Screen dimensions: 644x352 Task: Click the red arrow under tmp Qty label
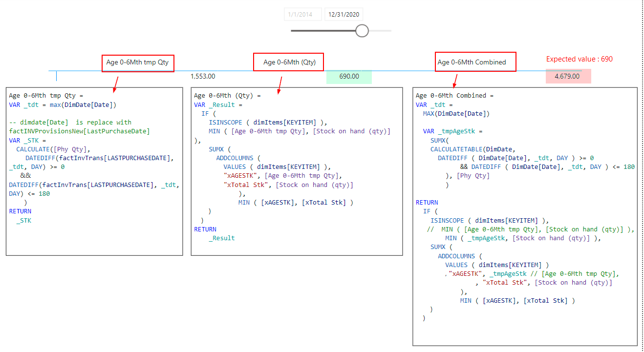point(115,83)
